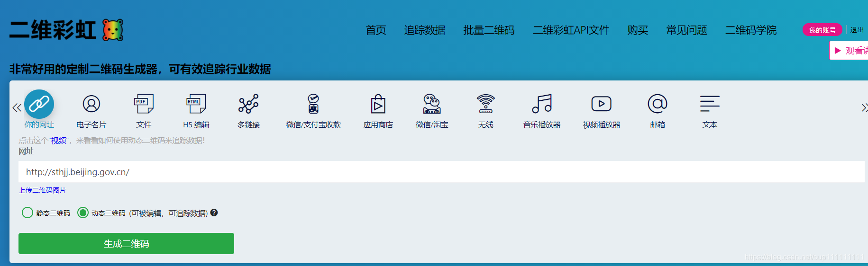The width and height of the screenshot is (868, 266).
Task: Choose the 微信/支付宝收款 payment icon
Action: click(x=313, y=104)
